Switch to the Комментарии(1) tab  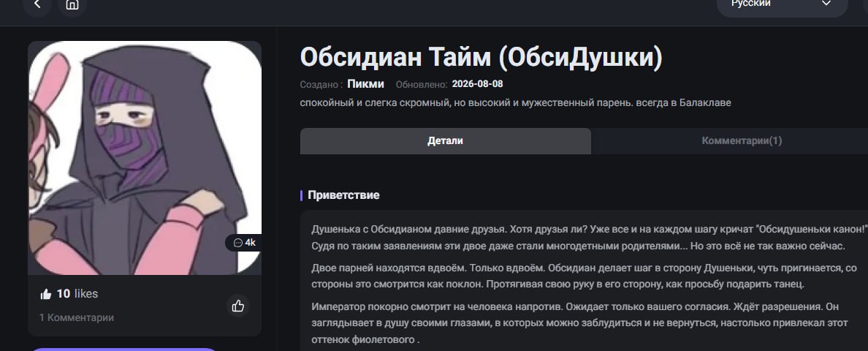tap(742, 140)
